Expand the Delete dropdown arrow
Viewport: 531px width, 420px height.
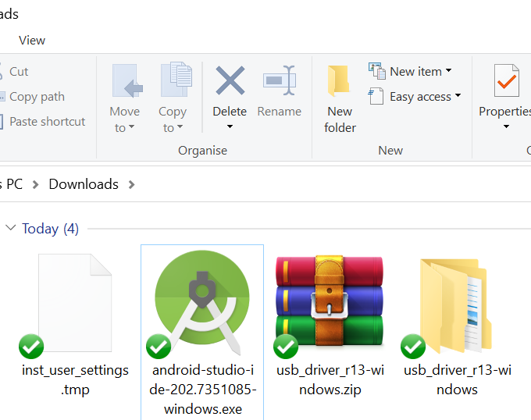tap(230, 126)
